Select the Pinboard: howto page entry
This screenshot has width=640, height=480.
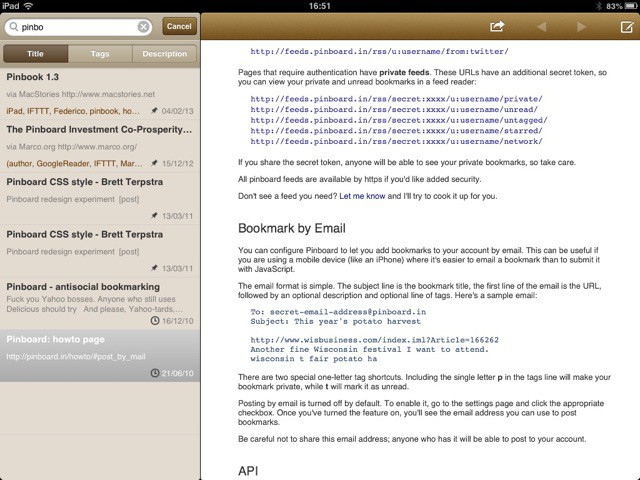[100, 355]
